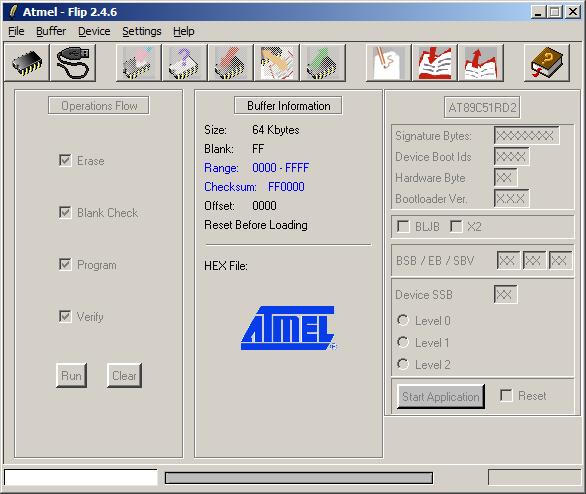This screenshot has width=586, height=494.
Task: Select the Level 1 radio button
Action: [x=403, y=342]
